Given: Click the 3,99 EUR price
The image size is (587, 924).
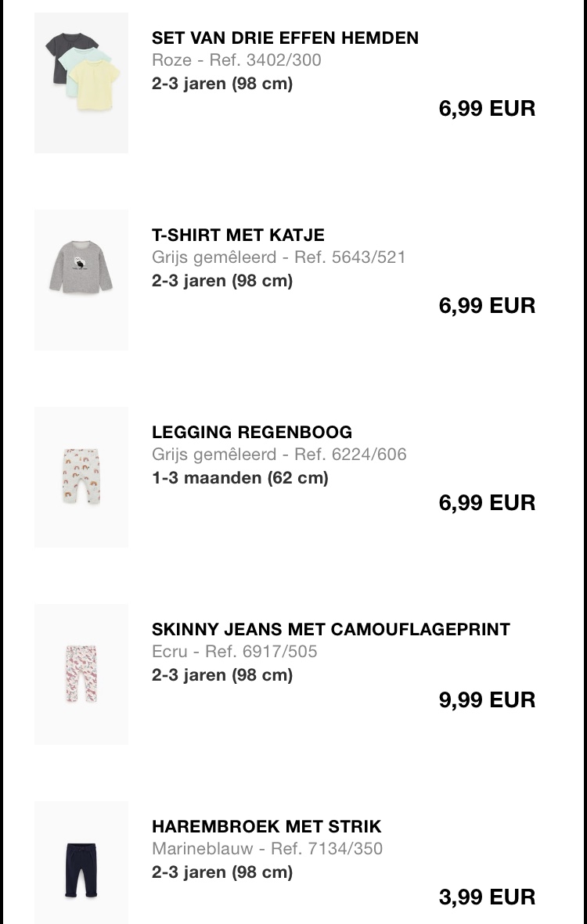Looking at the screenshot, I should click(487, 897).
